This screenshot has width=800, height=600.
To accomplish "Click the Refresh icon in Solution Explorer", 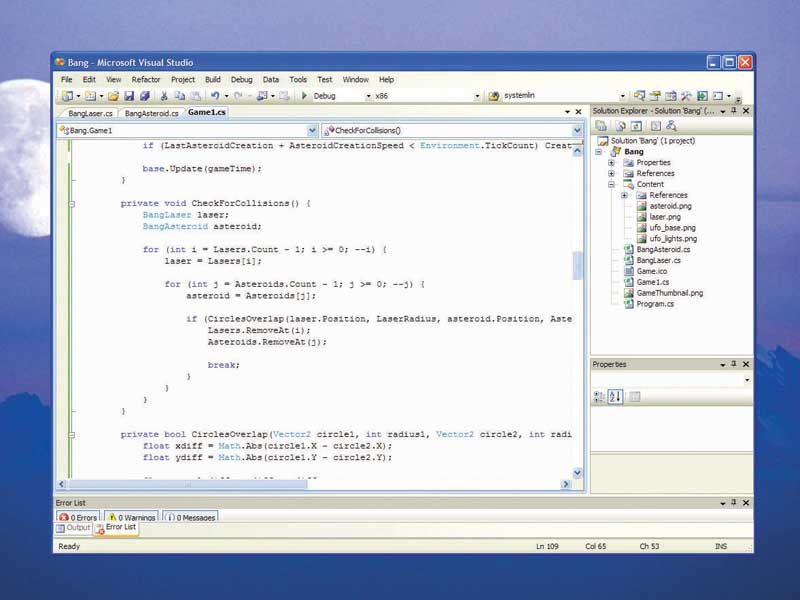I will [x=635, y=126].
